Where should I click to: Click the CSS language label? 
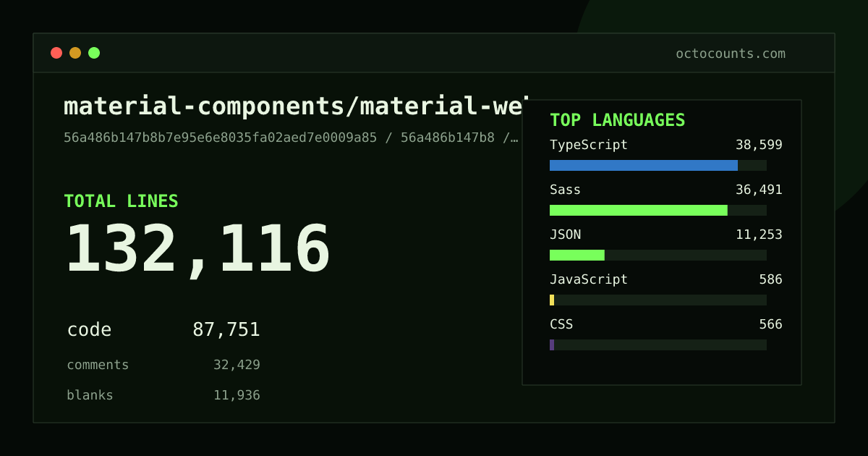pyautogui.click(x=561, y=324)
